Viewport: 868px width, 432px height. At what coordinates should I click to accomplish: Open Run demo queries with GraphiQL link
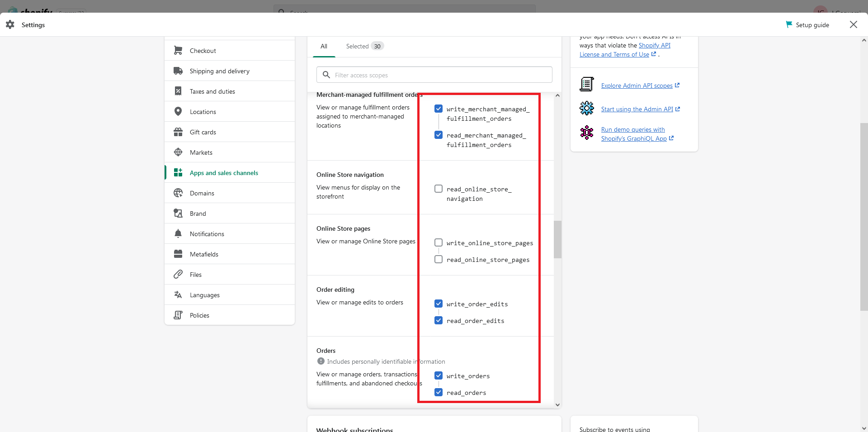(637, 134)
